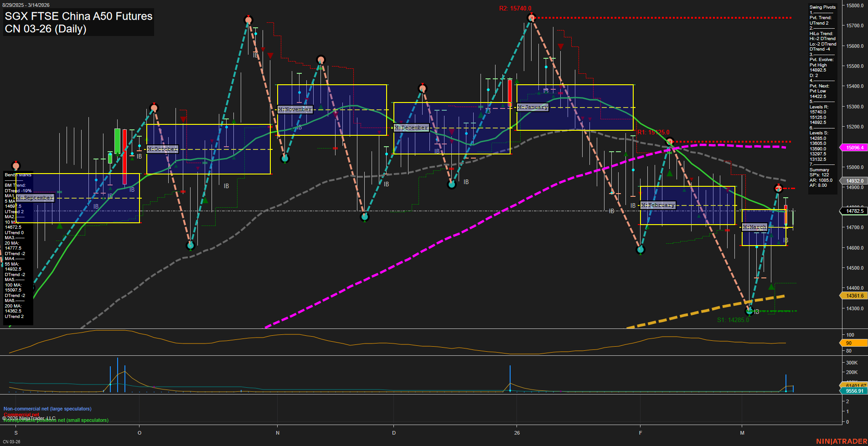Click the gray 14932.0 price axis marker
Image resolution: width=868 pixels, height=446 pixels.
[x=854, y=181]
